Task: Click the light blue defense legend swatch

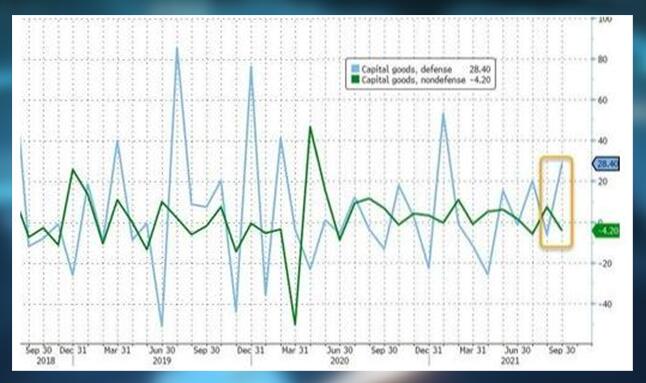Action: tap(355, 69)
